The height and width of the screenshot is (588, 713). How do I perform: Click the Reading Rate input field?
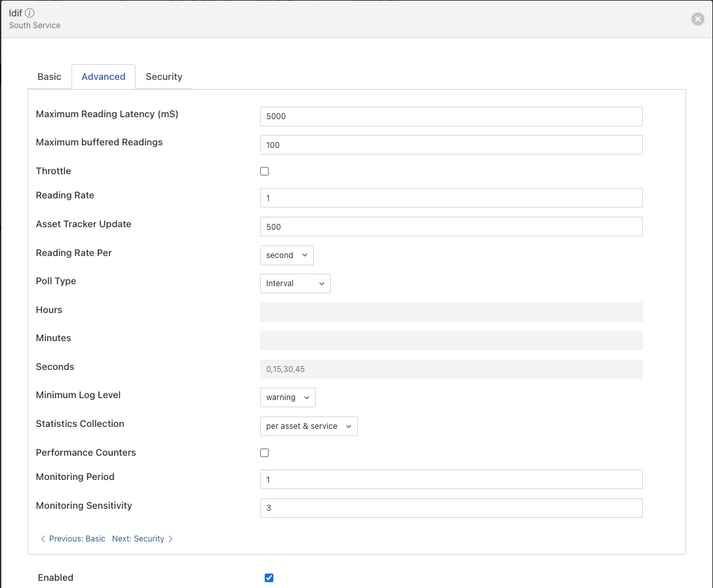point(451,198)
